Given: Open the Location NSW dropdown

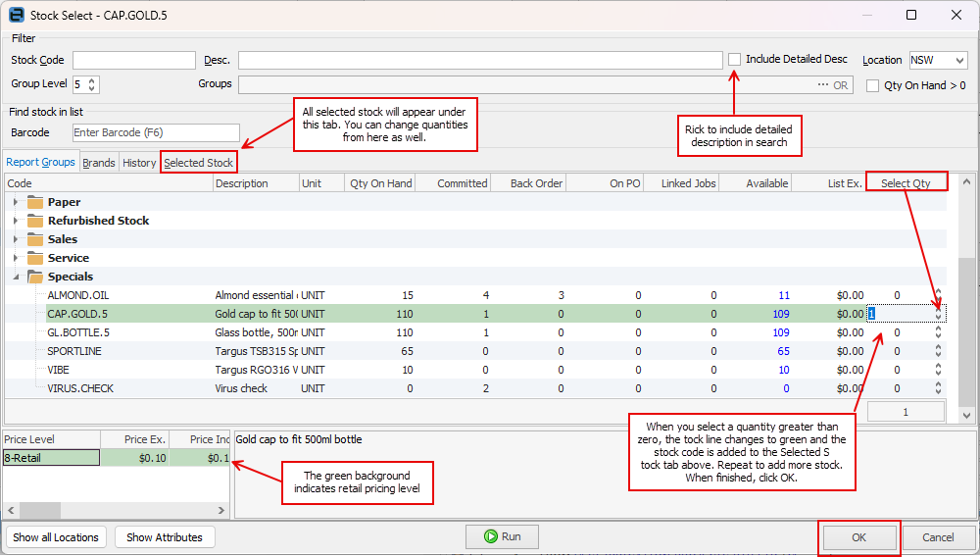Looking at the screenshot, I should [959, 60].
